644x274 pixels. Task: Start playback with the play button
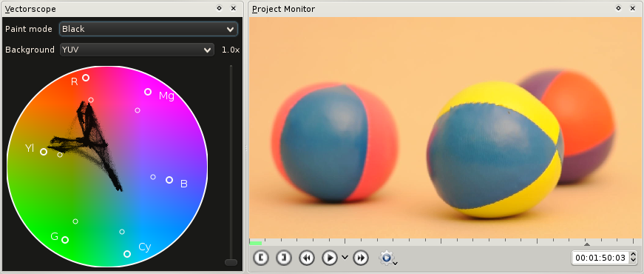tap(329, 258)
